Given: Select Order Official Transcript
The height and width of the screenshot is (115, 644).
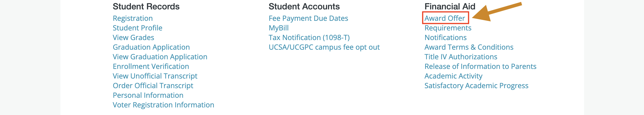Looking at the screenshot, I should 153,86.
